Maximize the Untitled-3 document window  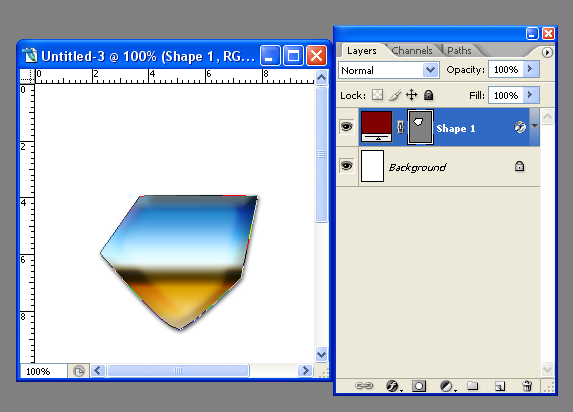(293, 56)
